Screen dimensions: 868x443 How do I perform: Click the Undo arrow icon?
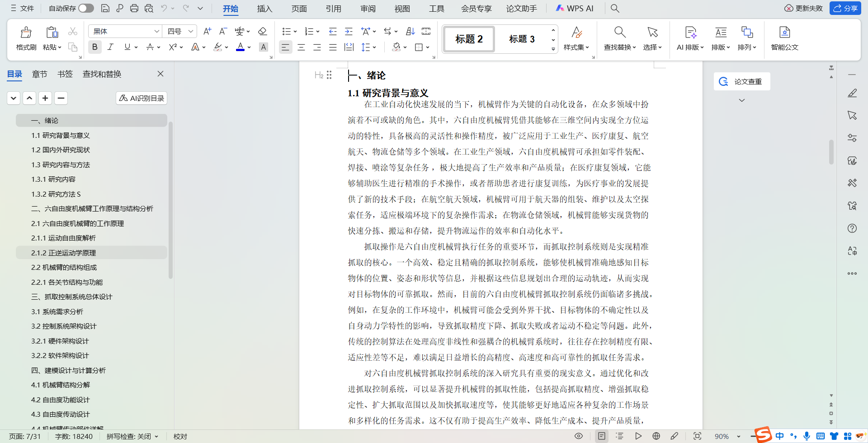pyautogui.click(x=164, y=8)
